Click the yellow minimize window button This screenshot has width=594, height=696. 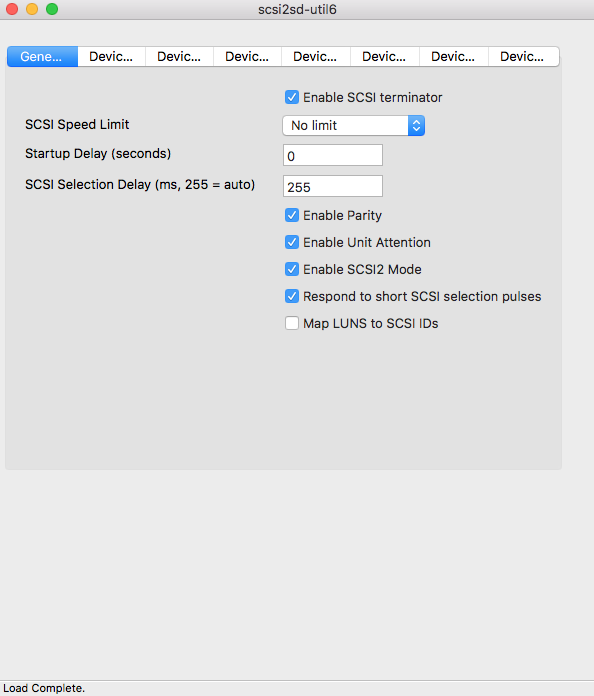32,9
